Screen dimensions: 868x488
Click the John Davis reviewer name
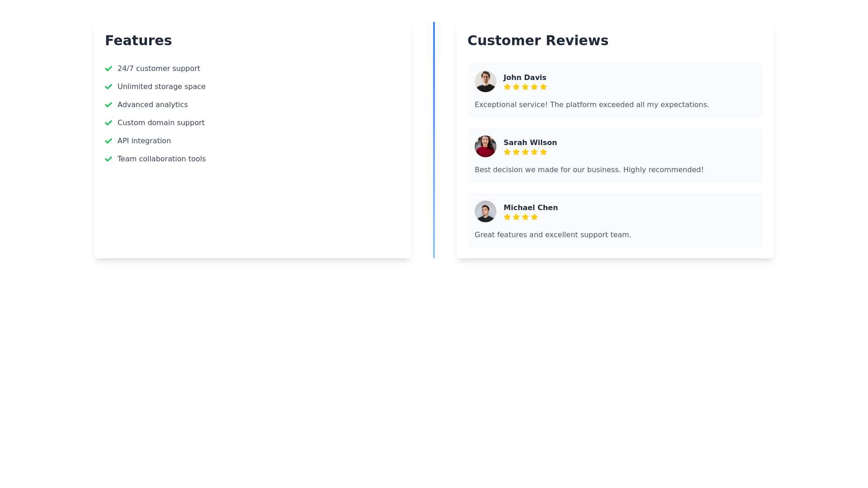click(x=525, y=77)
